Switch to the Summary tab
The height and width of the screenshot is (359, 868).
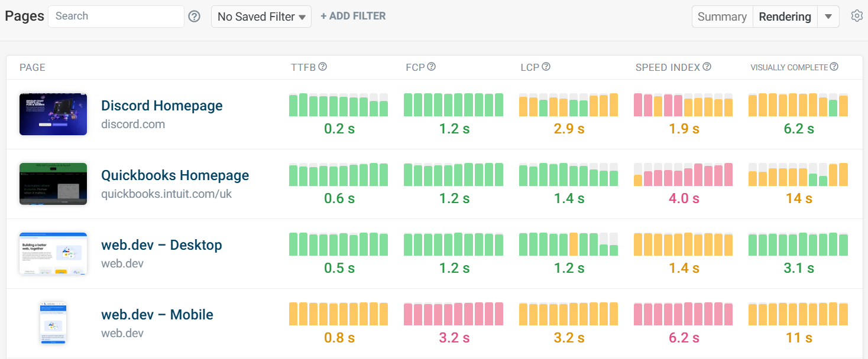(722, 16)
